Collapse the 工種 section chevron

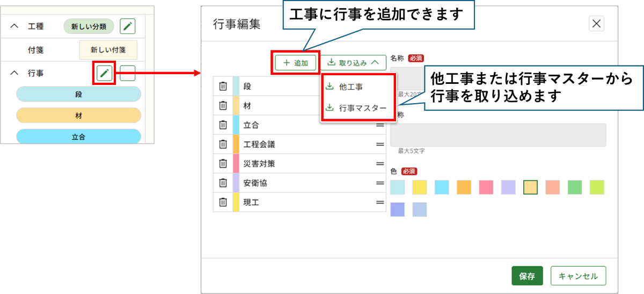pos(14,26)
